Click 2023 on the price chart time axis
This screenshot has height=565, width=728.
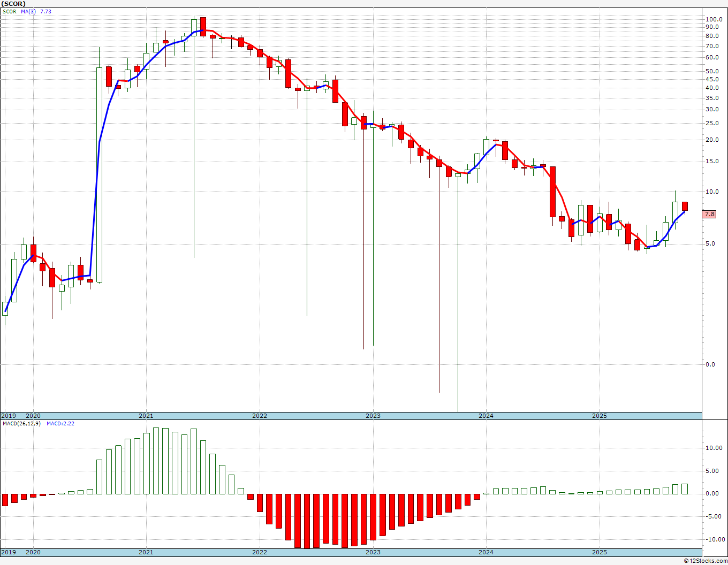[373, 416]
